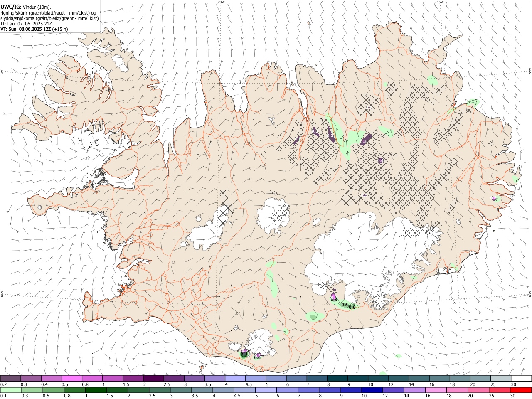Pick the dark mauve 0.2 snow legend swatch

10,379
